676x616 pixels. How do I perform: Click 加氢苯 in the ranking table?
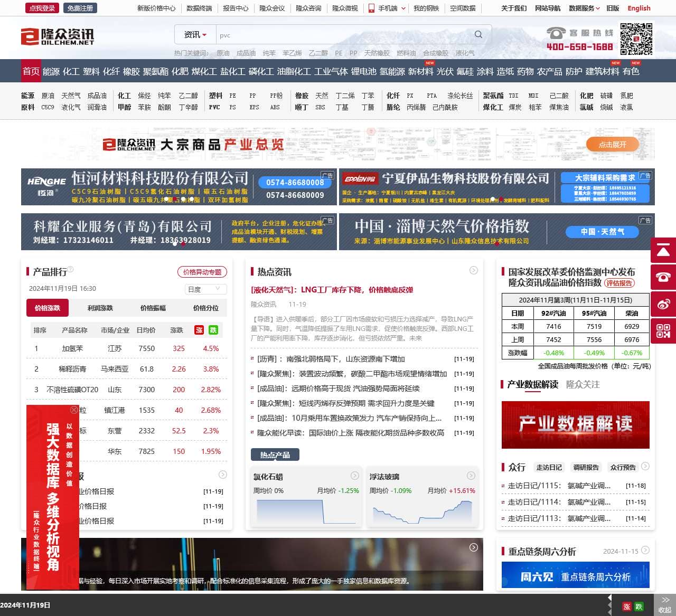[x=73, y=348]
